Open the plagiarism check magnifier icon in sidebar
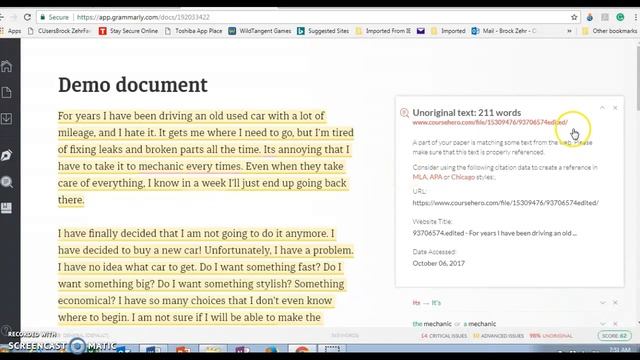Viewport: 640px width, 360px height. pos(7,182)
